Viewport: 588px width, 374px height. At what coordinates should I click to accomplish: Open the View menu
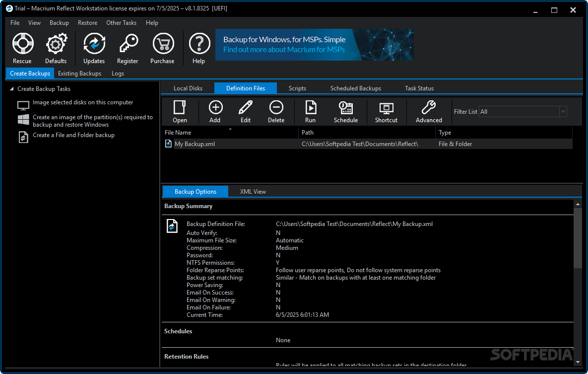coord(35,22)
